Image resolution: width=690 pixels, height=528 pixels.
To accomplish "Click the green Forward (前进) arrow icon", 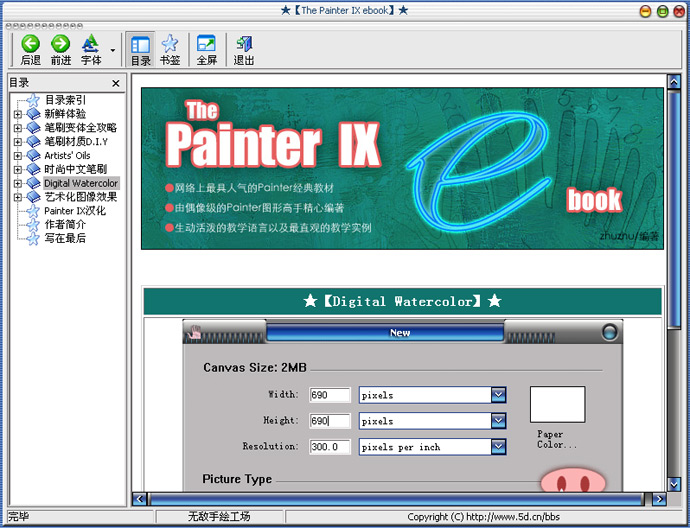I will [x=61, y=44].
